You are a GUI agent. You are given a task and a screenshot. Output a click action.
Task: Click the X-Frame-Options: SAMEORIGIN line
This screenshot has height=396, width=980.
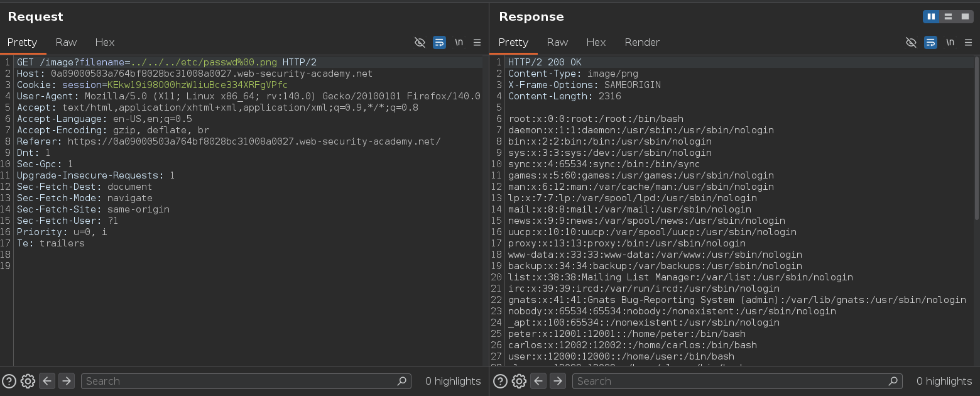click(584, 85)
